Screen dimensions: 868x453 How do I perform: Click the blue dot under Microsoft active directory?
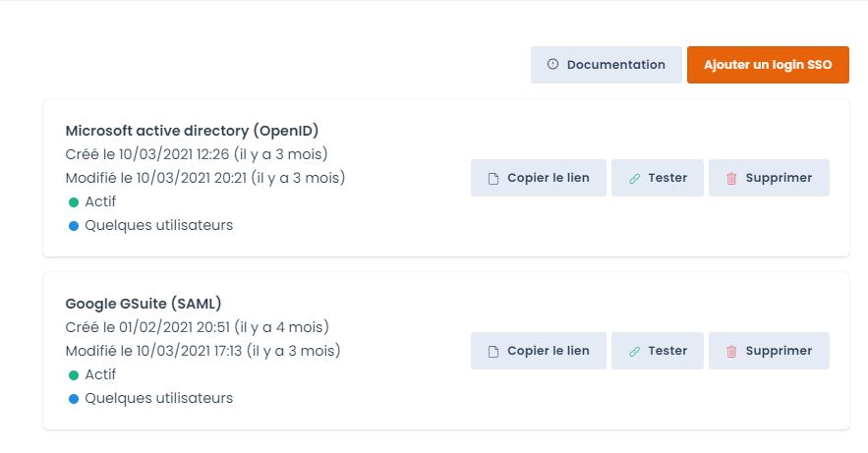click(x=74, y=226)
